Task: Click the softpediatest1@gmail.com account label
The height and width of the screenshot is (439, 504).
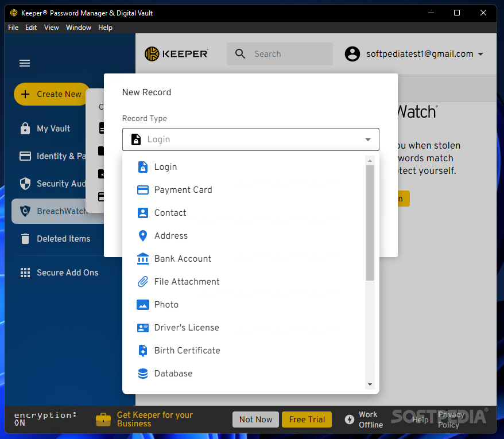Action: [420, 54]
